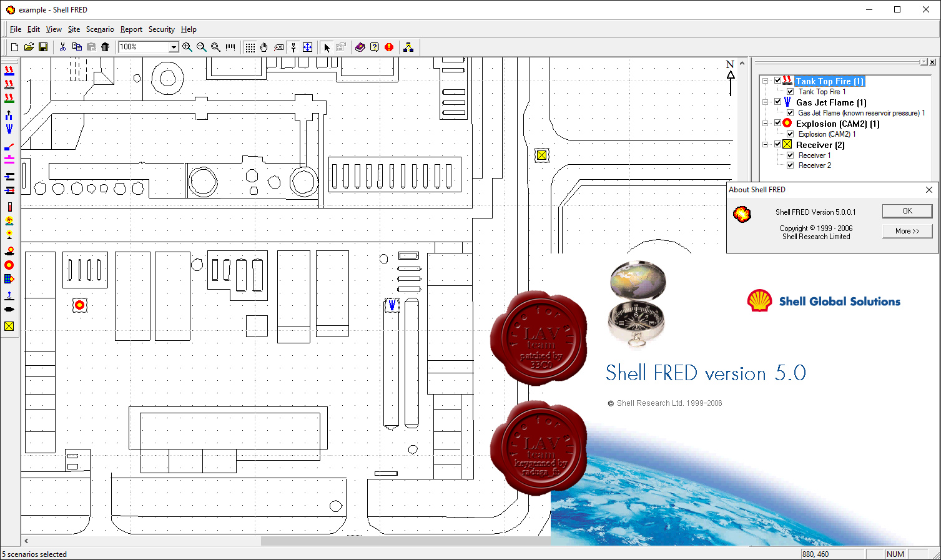The width and height of the screenshot is (941, 560).
Task: Copy selection using the toolbar copy icon
Action: (x=77, y=47)
